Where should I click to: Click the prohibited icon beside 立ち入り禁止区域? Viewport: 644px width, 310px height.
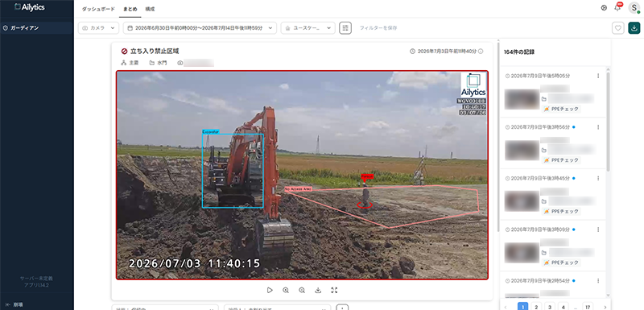point(124,52)
